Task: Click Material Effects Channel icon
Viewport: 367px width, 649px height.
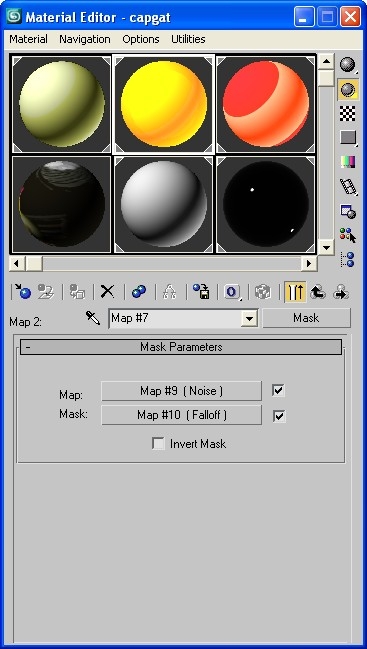Action: point(232,292)
